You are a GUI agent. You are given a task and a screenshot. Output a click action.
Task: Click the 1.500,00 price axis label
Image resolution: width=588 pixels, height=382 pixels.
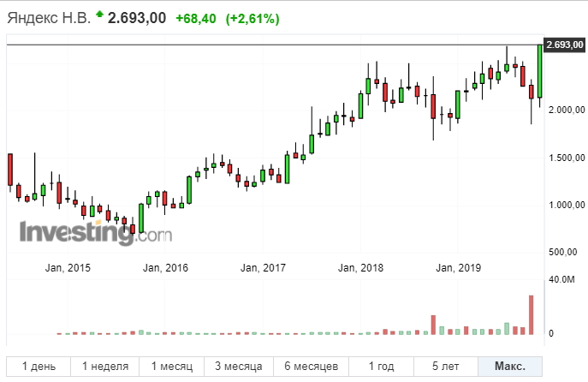(567, 158)
